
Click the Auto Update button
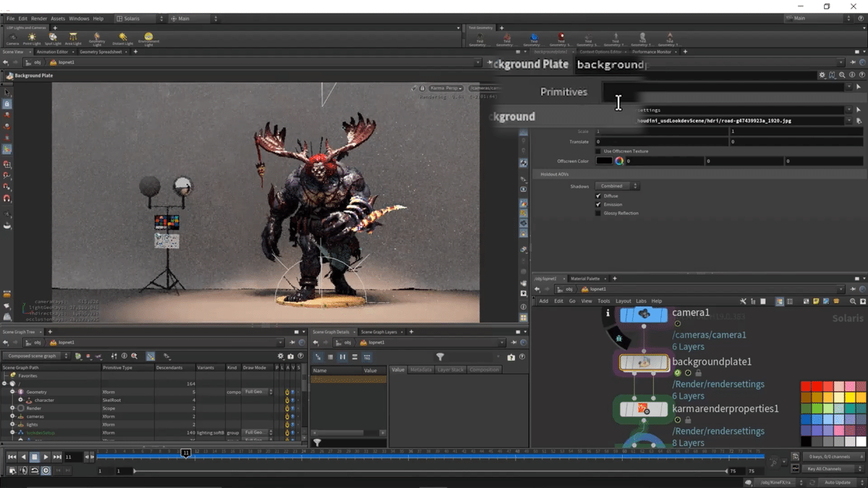[x=838, y=482]
